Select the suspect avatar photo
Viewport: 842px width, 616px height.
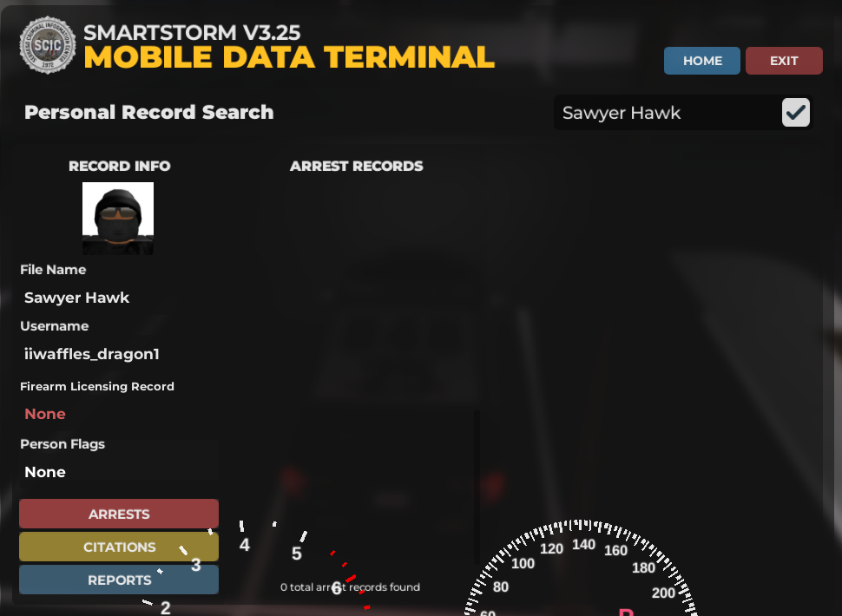118,218
